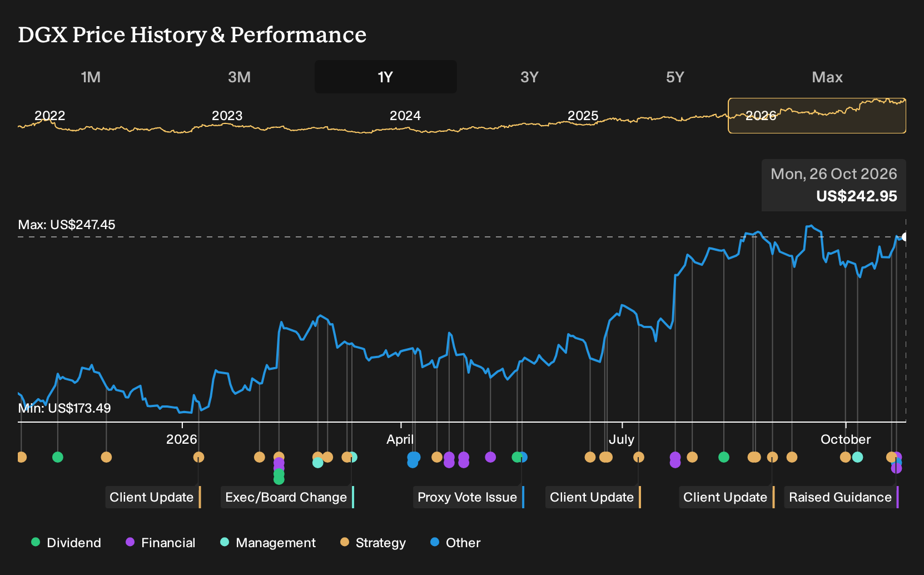Click the 2022 point on overview chart
Image resolution: width=924 pixels, height=575 pixels.
click(50, 116)
